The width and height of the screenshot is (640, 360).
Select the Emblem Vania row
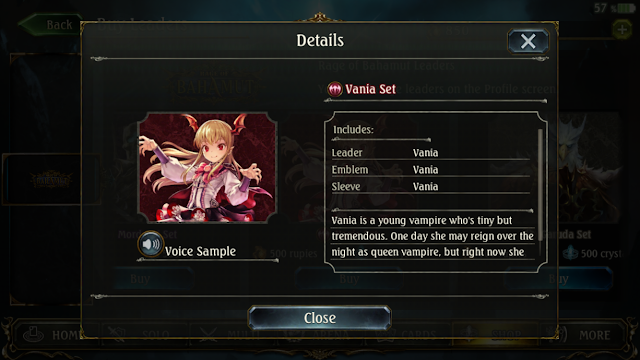tap(431, 169)
